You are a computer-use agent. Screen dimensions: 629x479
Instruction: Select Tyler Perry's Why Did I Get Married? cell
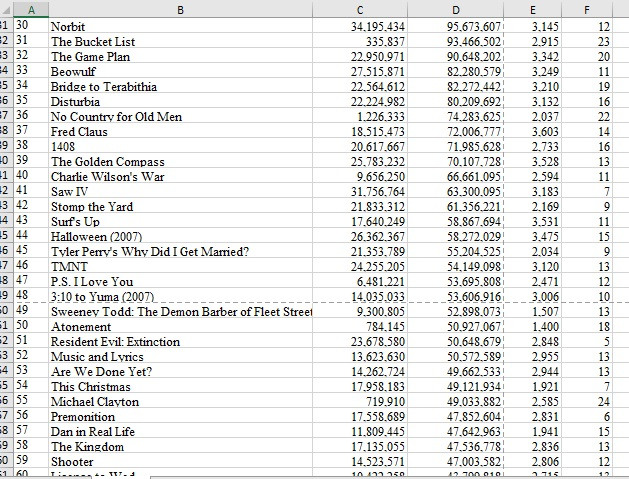(181, 252)
